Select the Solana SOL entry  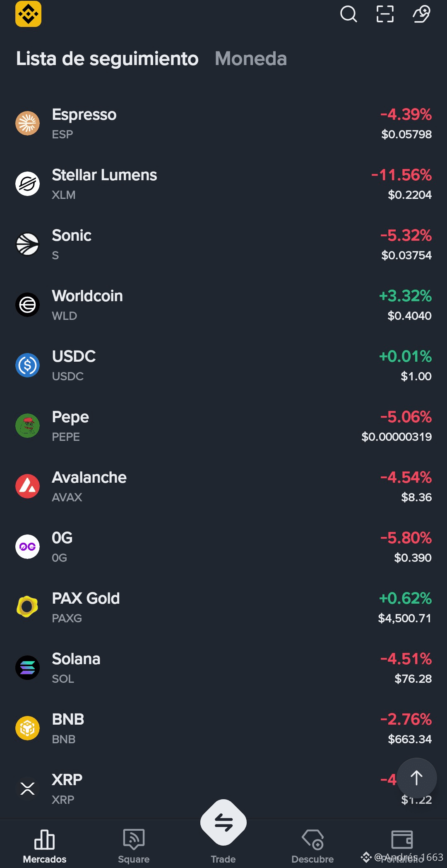[x=223, y=668]
